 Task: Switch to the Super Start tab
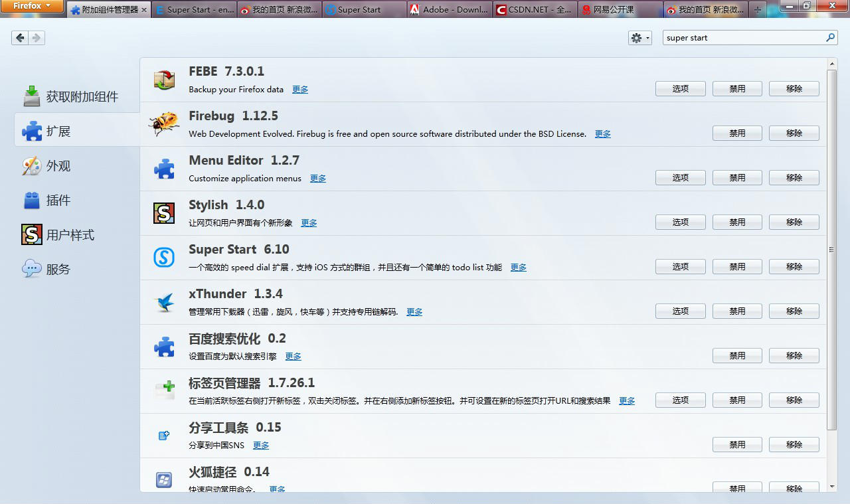pyautogui.click(x=365, y=10)
